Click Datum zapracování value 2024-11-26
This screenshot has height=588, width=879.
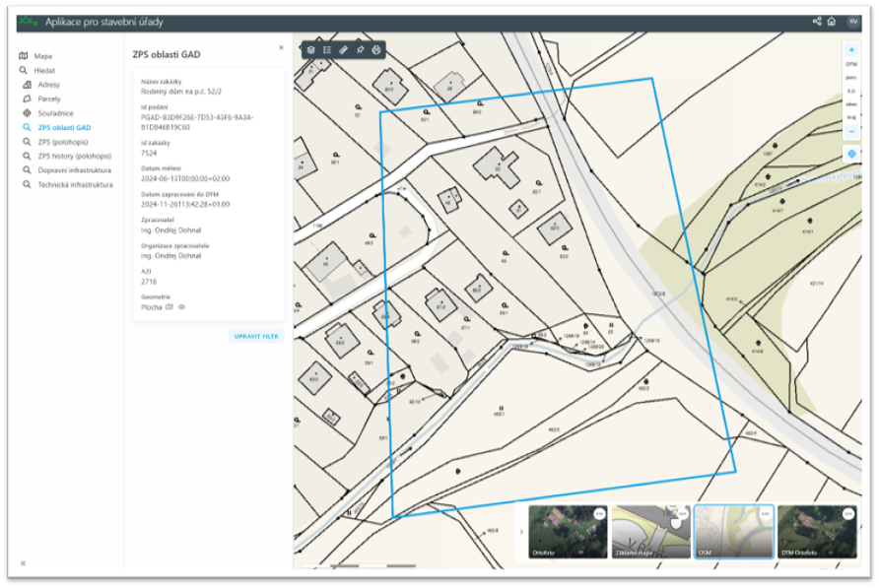(185, 205)
